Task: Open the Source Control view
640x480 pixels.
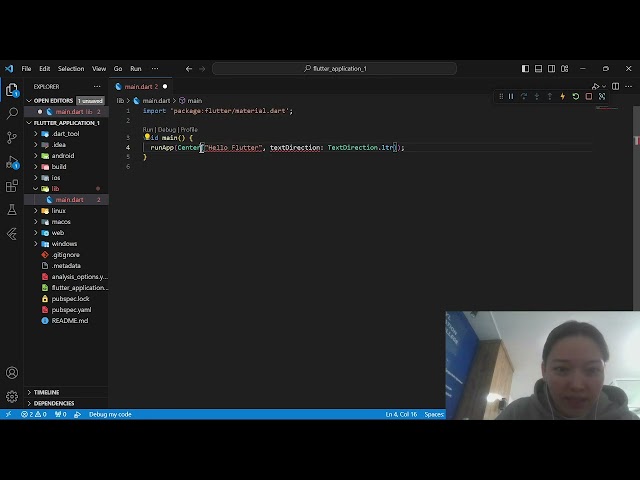Action: 12,138
